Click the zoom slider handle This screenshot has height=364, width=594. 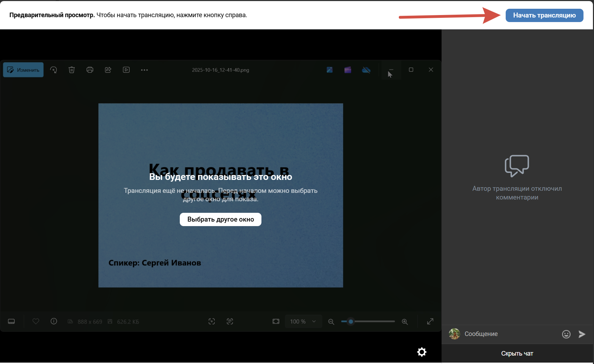click(351, 321)
